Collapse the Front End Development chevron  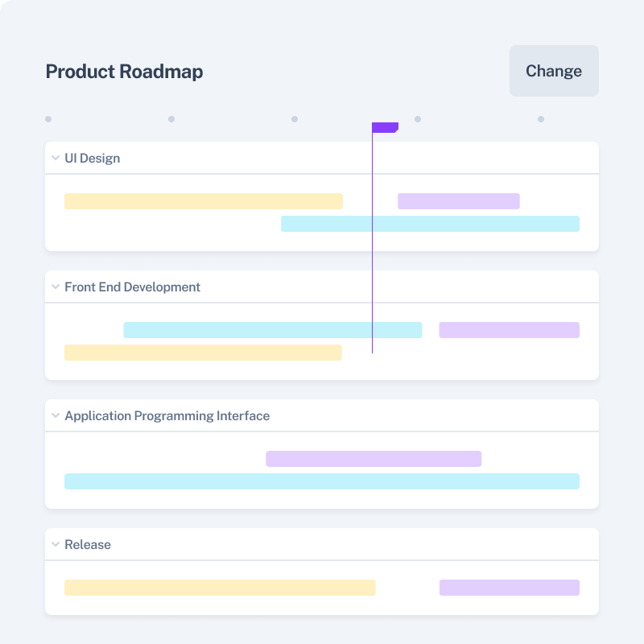(56, 287)
